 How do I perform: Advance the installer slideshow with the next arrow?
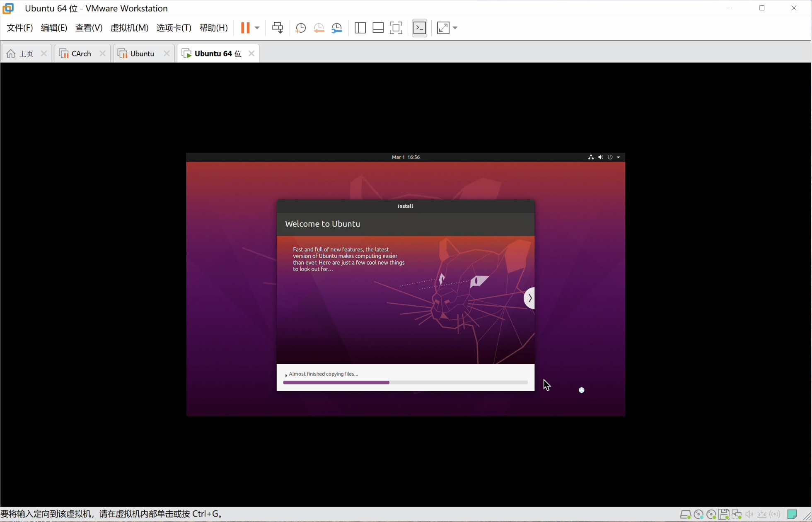pos(529,298)
